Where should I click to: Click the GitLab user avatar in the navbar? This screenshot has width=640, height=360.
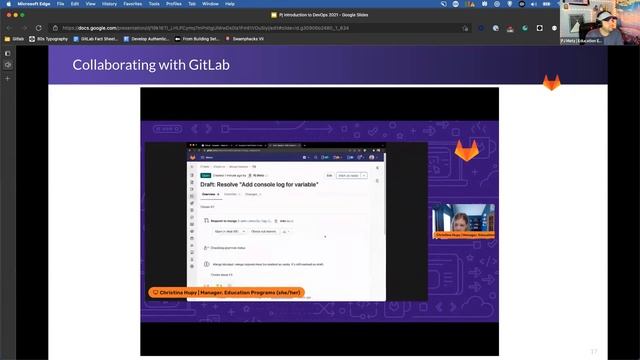[x=373, y=158]
